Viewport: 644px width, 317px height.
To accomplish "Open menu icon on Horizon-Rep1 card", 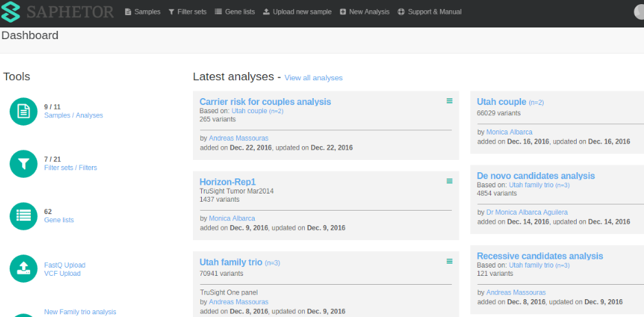I will pyautogui.click(x=449, y=180).
